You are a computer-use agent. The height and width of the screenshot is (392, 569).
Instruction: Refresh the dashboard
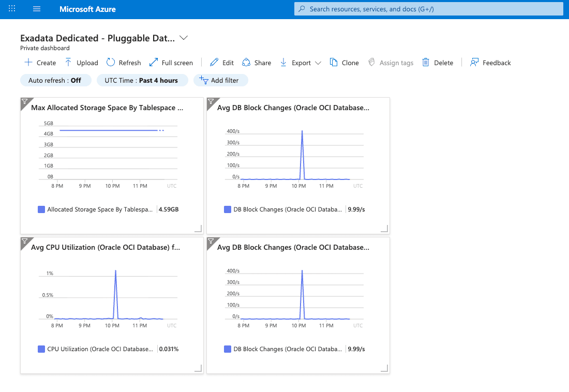point(123,62)
